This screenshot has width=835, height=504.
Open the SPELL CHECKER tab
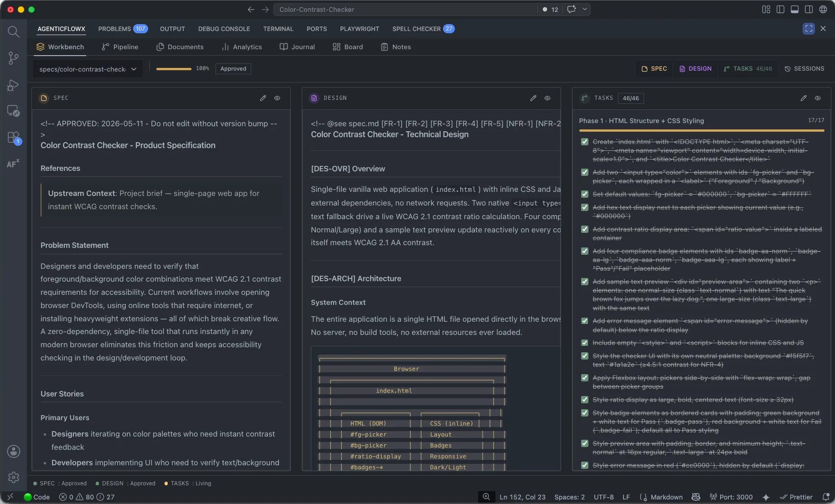(423, 29)
